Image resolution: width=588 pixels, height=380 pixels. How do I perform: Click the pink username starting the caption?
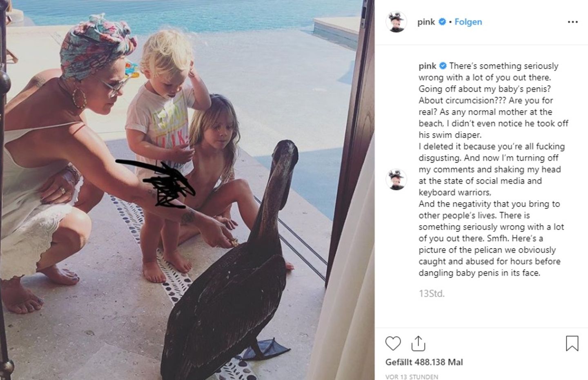(428, 66)
